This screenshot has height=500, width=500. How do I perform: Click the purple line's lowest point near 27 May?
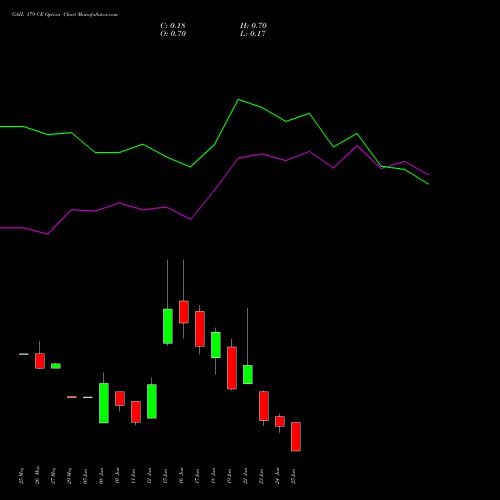[x=47, y=234]
